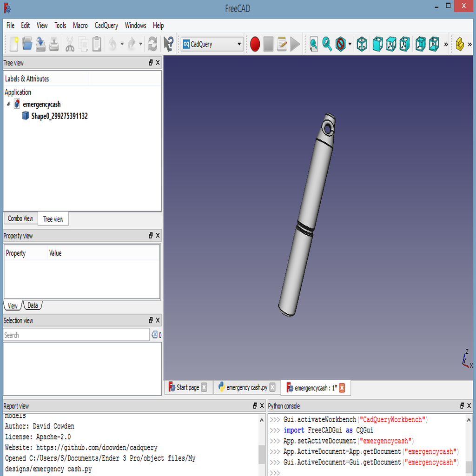Click the yellow Part icon in toolbar
The width and height of the screenshot is (476, 476).
[460, 44]
